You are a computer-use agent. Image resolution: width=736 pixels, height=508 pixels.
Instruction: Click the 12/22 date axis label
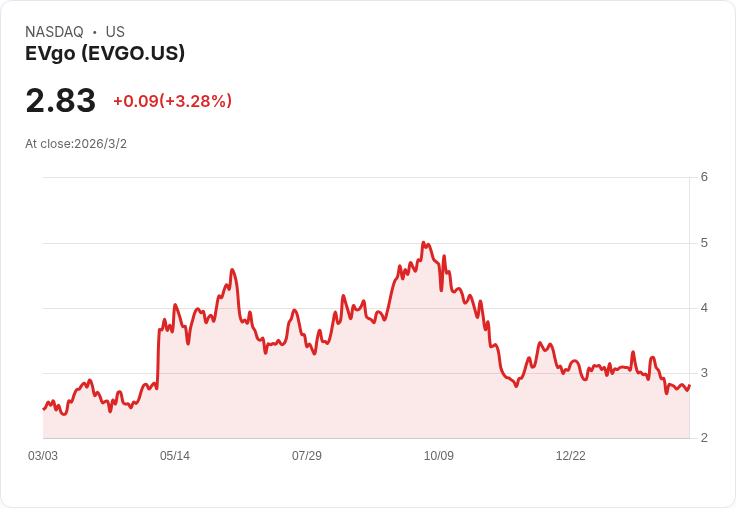[x=570, y=456]
